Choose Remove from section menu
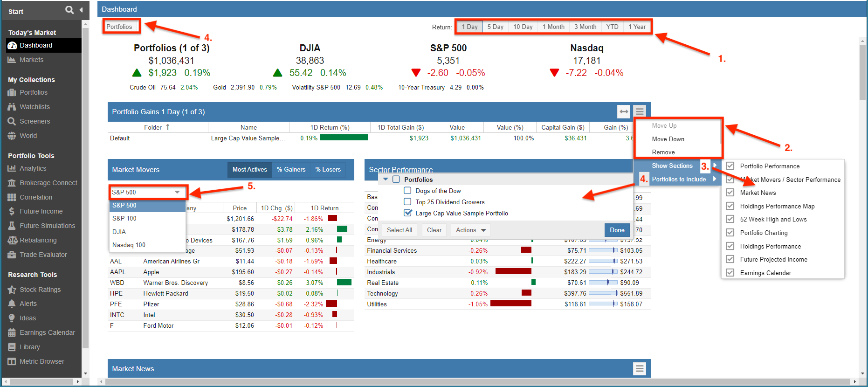This screenshot has width=868, height=387. pos(663,152)
